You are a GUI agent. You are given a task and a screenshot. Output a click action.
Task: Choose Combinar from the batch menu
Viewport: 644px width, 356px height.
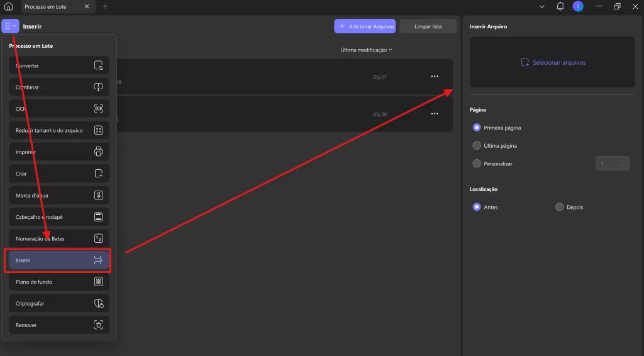click(59, 87)
